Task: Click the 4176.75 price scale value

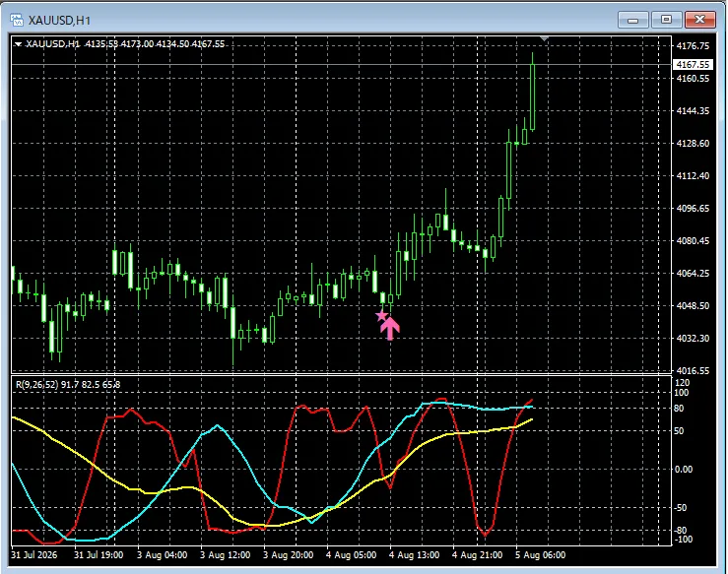Action: [x=693, y=45]
